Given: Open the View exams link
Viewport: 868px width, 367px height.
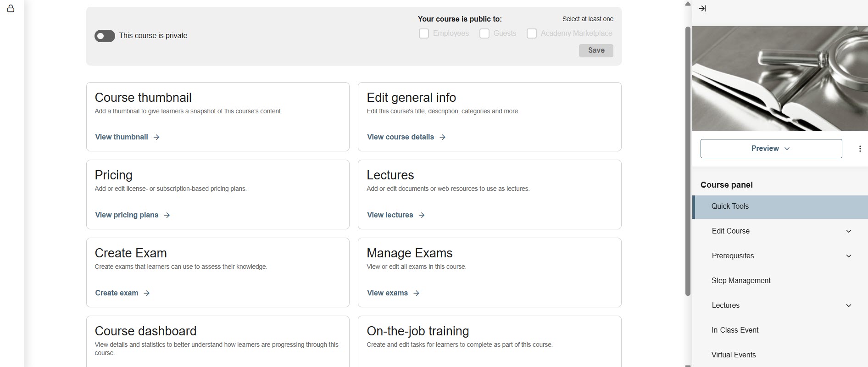Looking at the screenshot, I should pyautogui.click(x=388, y=293).
